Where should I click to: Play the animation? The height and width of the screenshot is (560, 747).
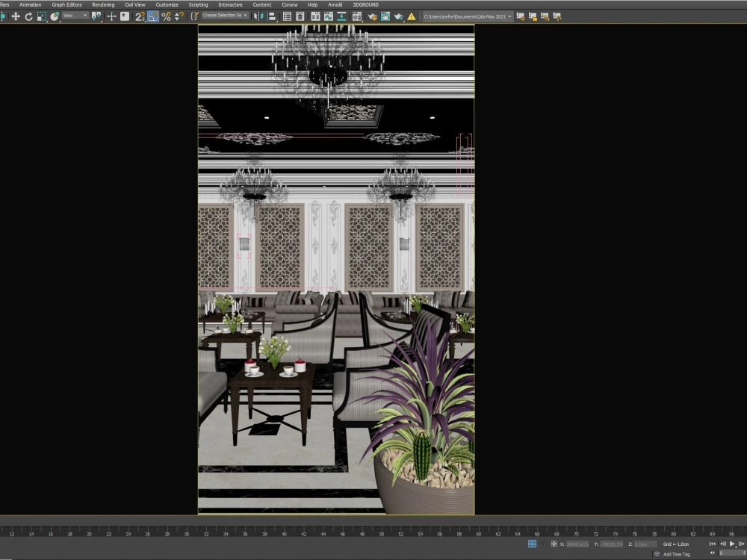[732, 544]
